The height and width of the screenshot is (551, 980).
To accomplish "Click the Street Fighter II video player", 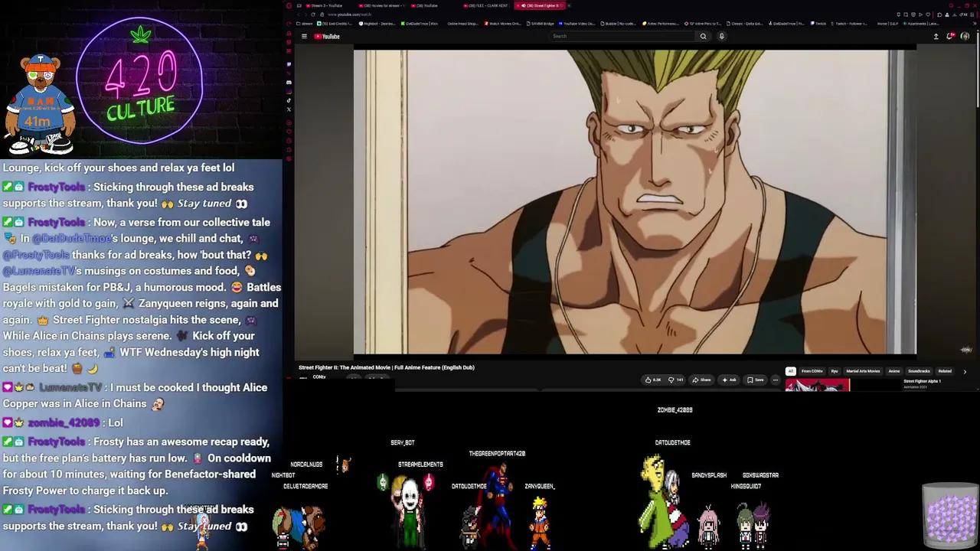I will [635, 202].
